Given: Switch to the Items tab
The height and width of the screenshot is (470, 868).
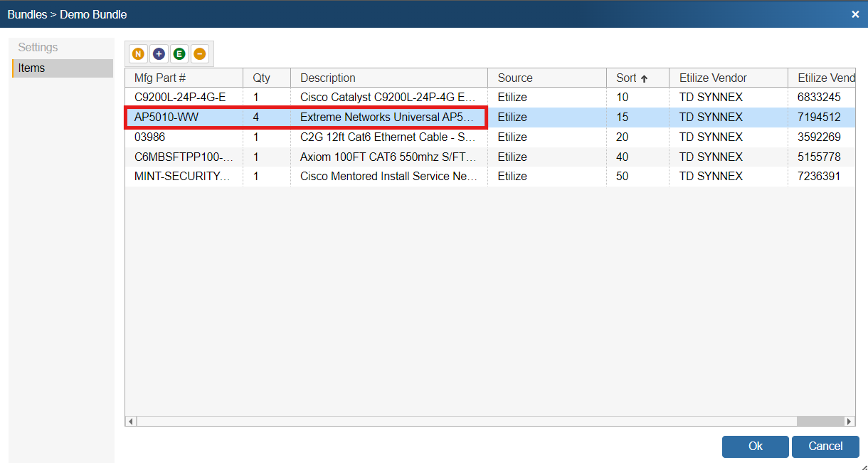Looking at the screenshot, I should tap(32, 68).
